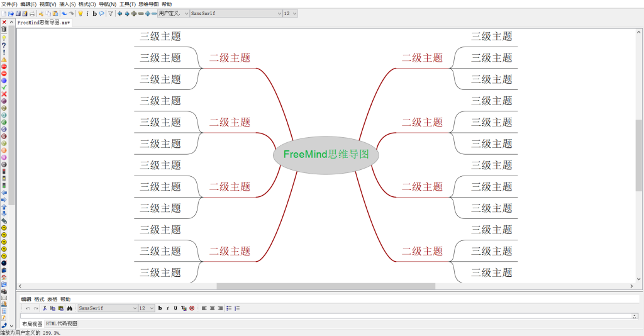Click the print icon in main toolbar
This screenshot has width=644, height=336.
coord(32,14)
